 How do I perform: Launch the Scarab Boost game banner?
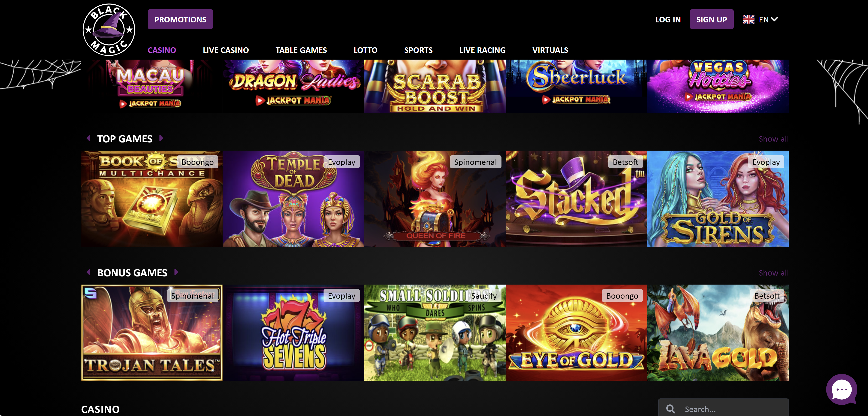435,86
